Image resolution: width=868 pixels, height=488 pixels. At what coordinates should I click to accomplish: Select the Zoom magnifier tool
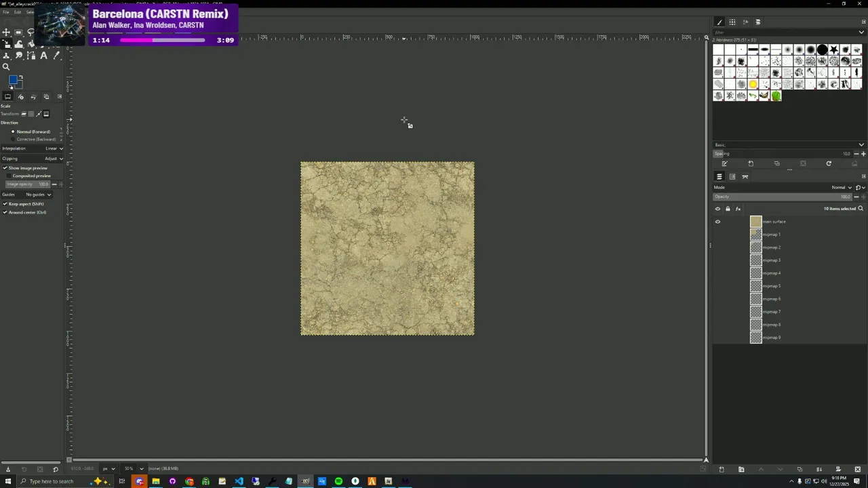[x=6, y=66]
